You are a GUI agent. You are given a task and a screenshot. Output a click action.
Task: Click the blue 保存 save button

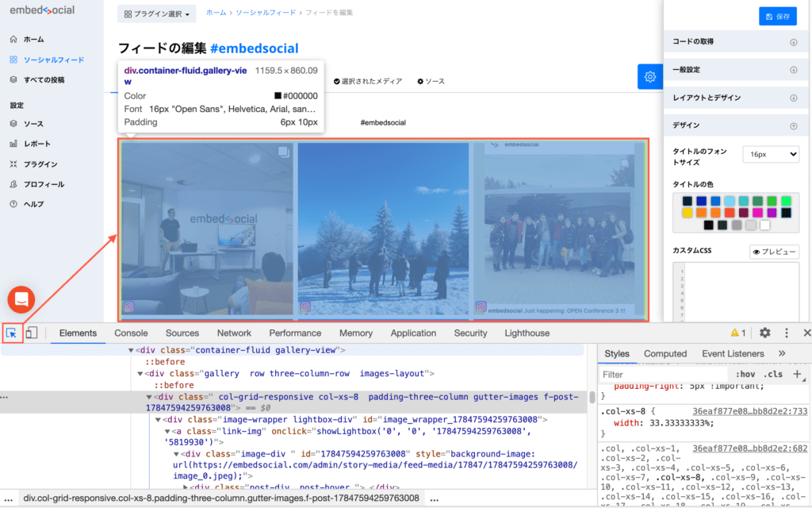pos(777,17)
